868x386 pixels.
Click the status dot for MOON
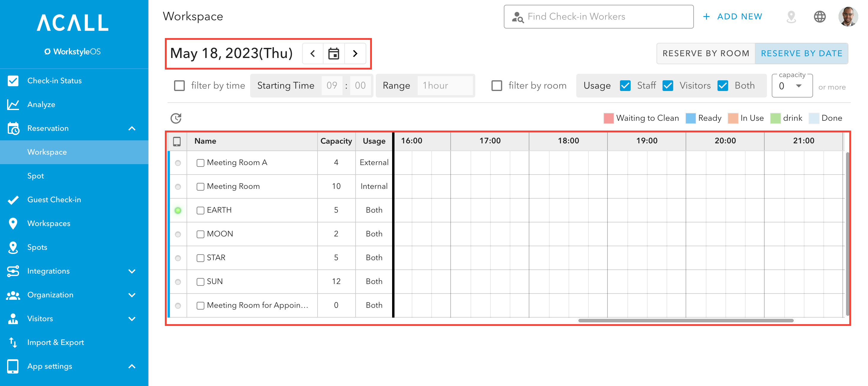tap(178, 234)
